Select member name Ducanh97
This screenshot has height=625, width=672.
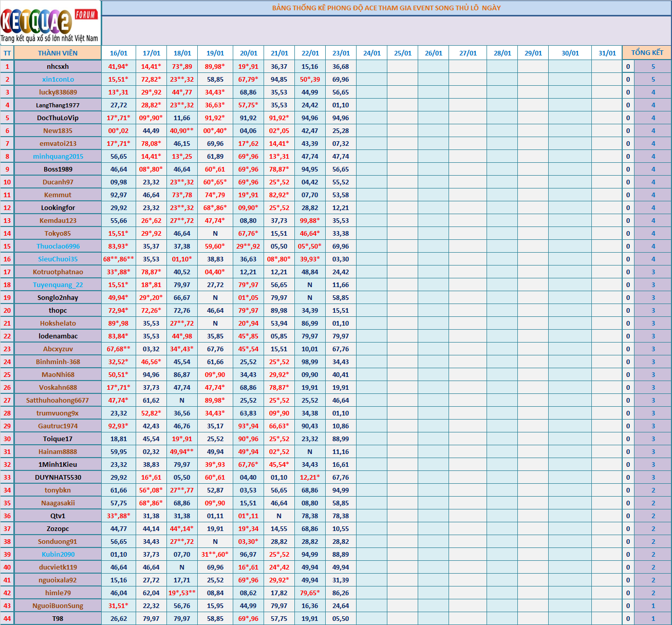(58, 182)
